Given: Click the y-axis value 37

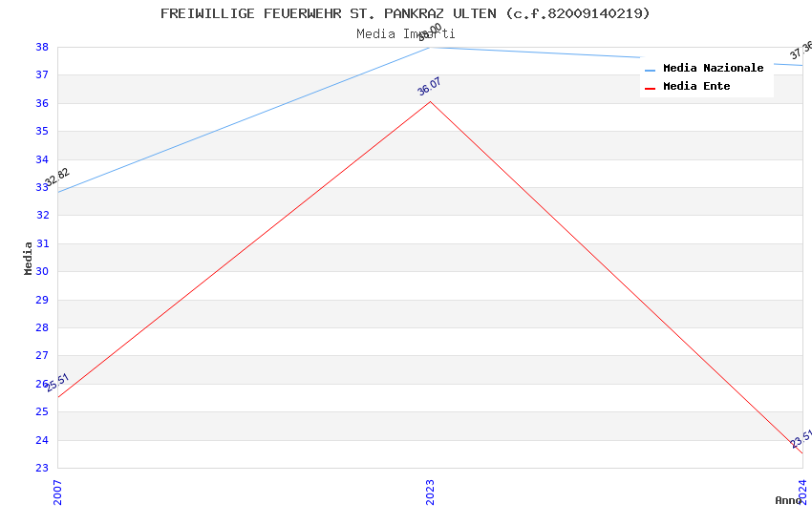Looking at the screenshot, I should point(42,75).
